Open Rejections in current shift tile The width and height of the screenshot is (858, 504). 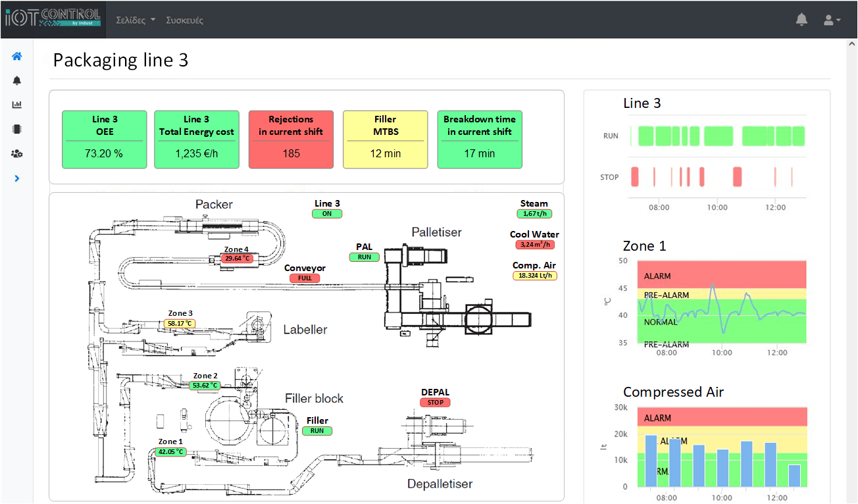[291, 139]
